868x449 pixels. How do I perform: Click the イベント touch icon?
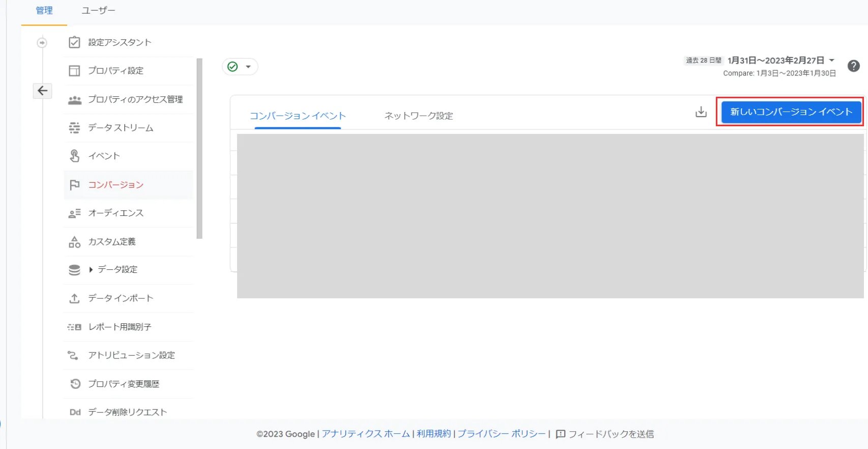coord(74,156)
